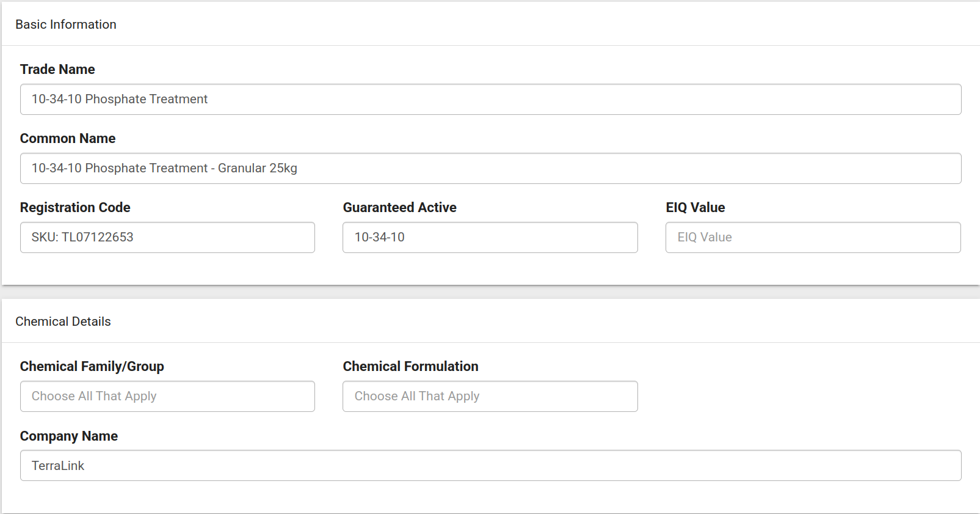Click the Chemical Formulation label

tap(410, 366)
